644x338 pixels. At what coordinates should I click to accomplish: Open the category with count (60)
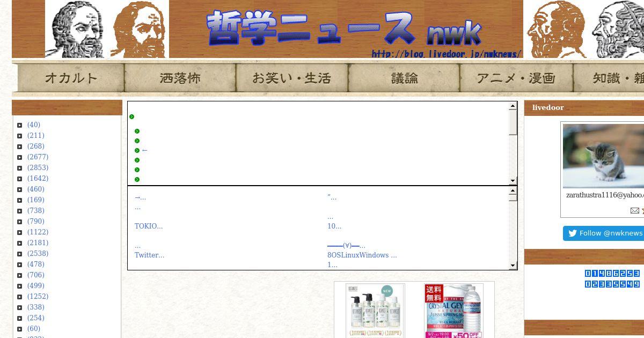(34, 329)
